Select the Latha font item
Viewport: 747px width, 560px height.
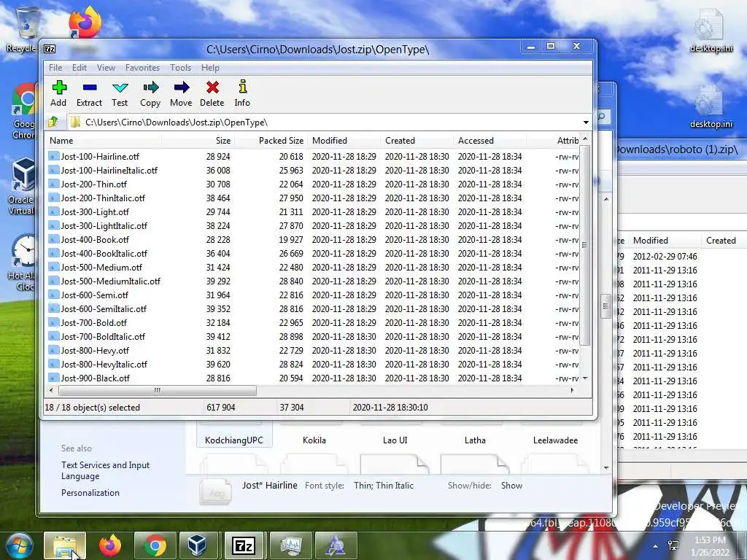click(x=475, y=440)
